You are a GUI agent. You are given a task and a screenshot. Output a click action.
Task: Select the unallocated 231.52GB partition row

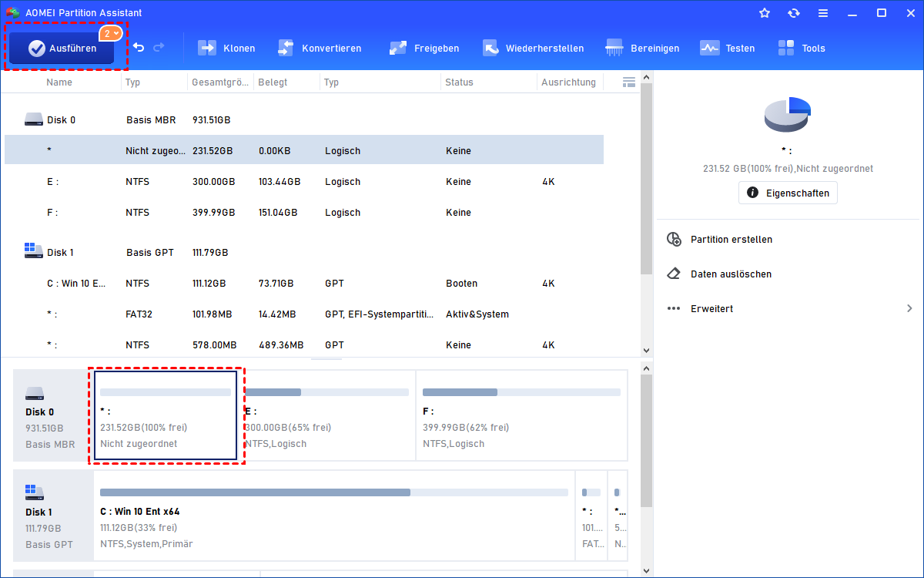(x=304, y=151)
